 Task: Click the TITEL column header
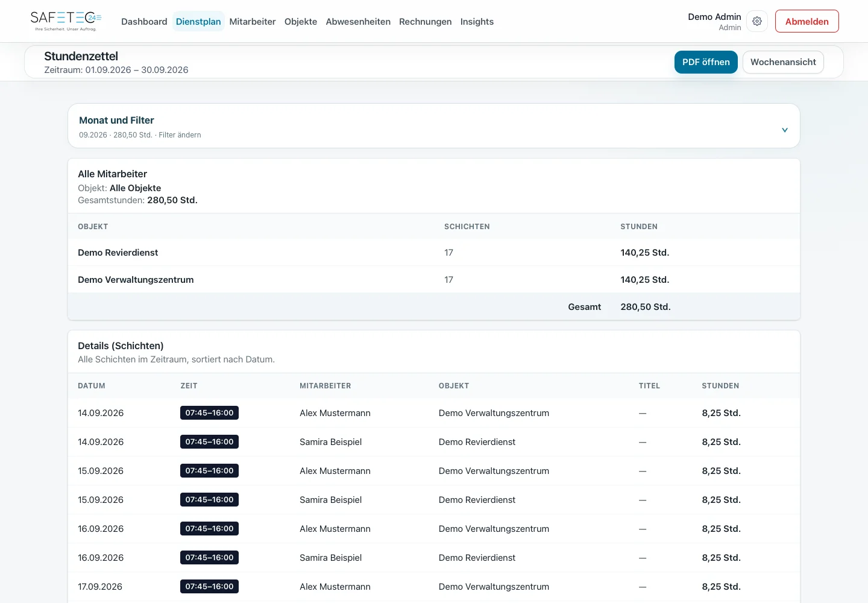tap(649, 386)
